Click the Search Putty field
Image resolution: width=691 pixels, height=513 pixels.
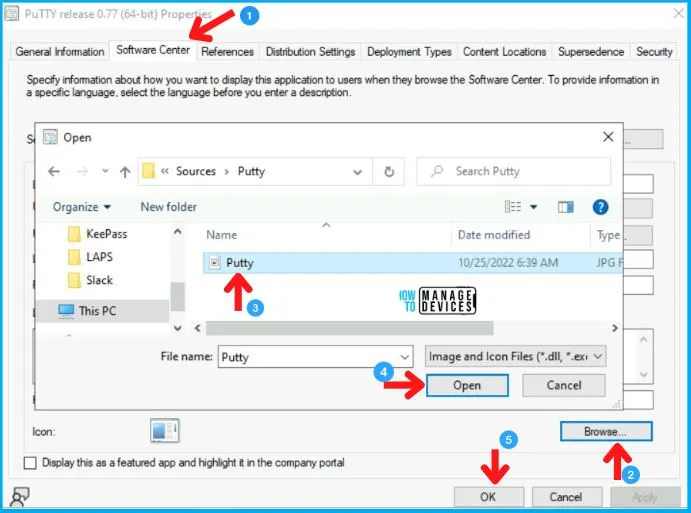[x=513, y=171]
